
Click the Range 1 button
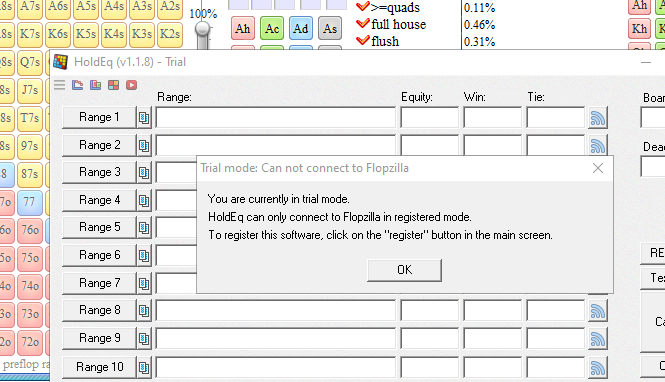(x=99, y=117)
